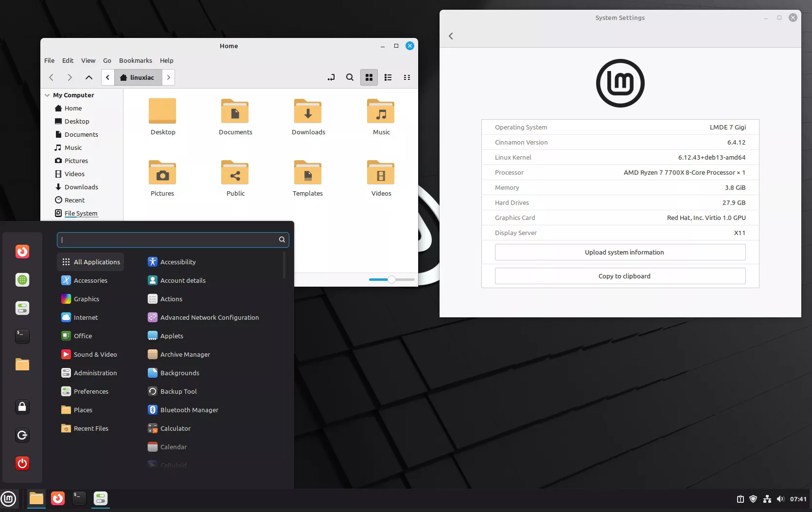
Task: Toggle location entry icon in file manager toolbar
Action: (331, 77)
